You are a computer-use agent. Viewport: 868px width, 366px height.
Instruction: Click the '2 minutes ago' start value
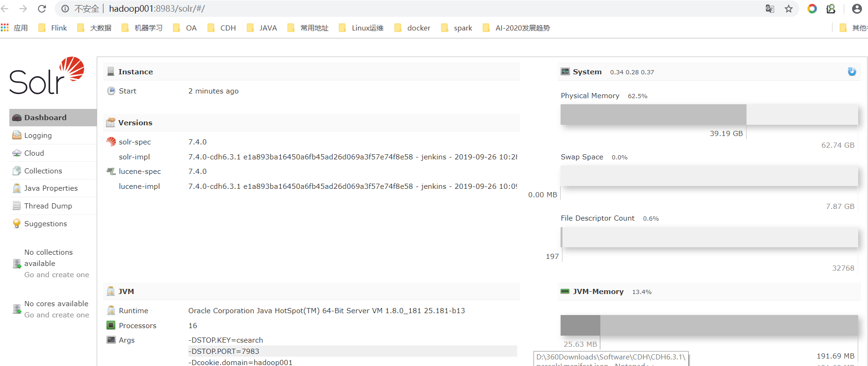click(213, 91)
